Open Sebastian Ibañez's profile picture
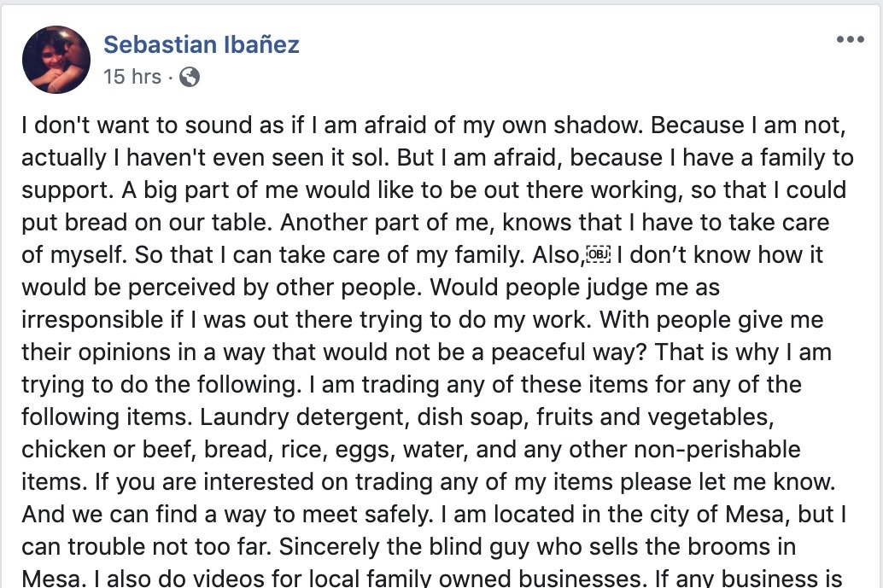Screen dimensions: 883x588 coord(56,60)
